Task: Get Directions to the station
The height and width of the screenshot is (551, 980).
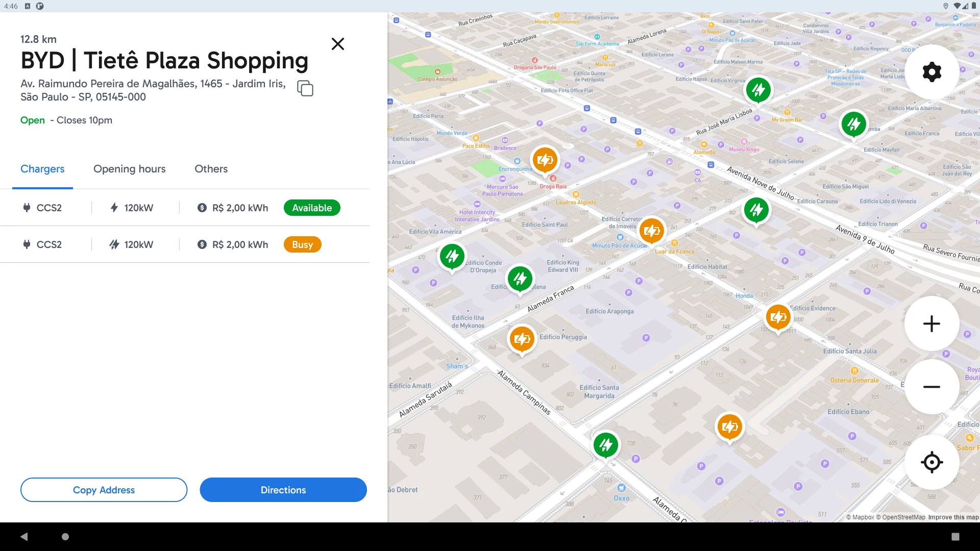Action: (x=283, y=490)
